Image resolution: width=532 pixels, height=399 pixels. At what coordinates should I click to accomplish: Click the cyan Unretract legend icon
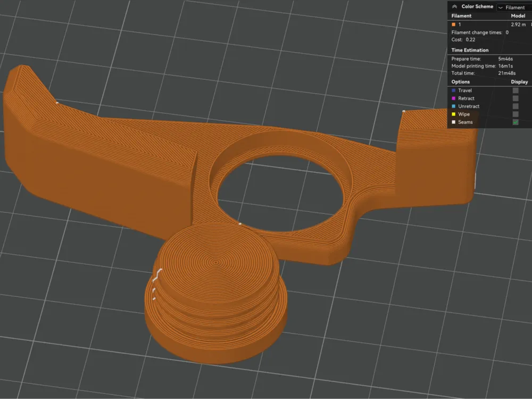(x=453, y=106)
